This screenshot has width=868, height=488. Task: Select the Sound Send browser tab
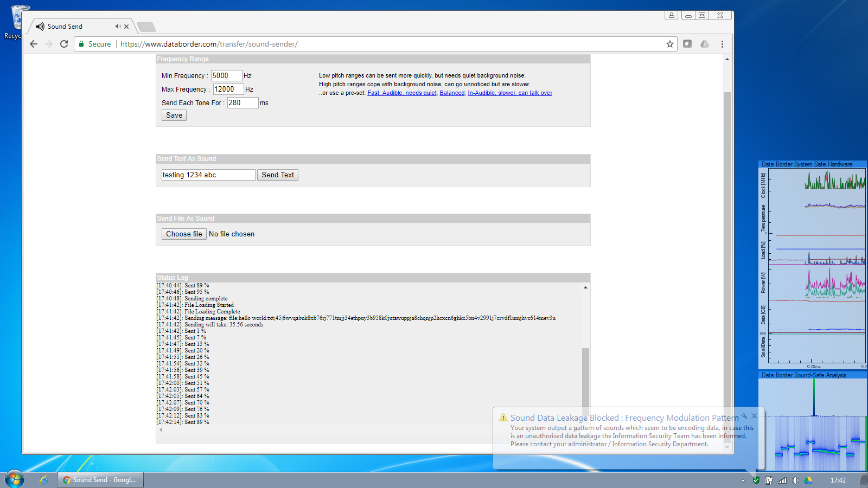pyautogui.click(x=76, y=27)
